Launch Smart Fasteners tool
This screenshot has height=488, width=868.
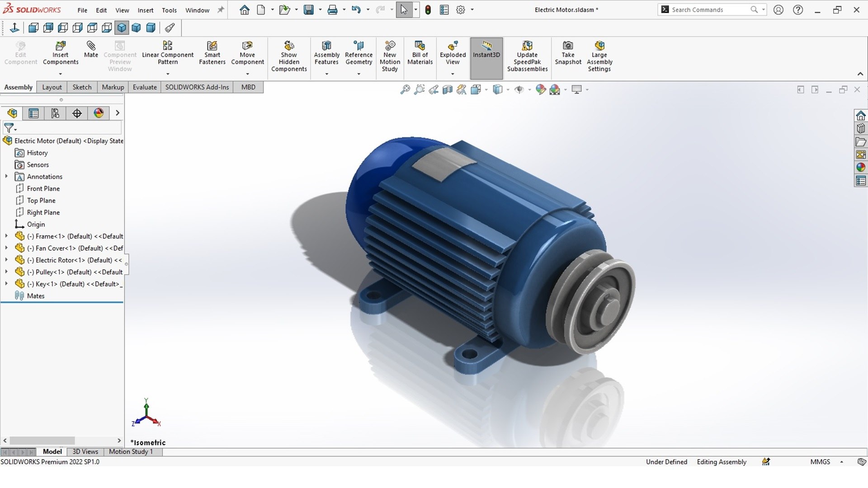pos(212,53)
